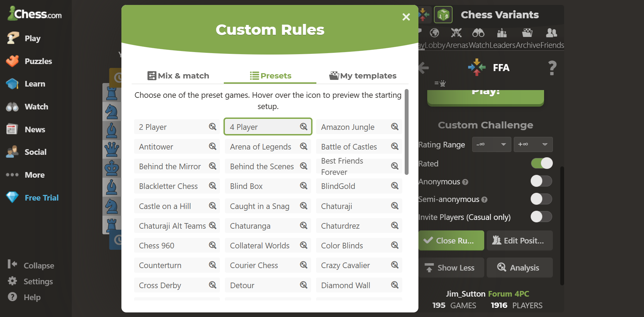Open Settings in the sidebar
Screen dimensions: 644x317
31,281
